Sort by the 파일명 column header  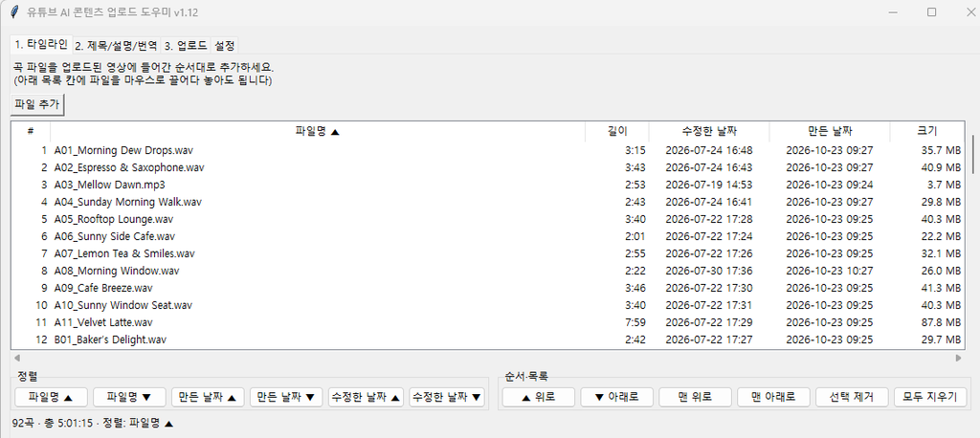[x=318, y=131]
